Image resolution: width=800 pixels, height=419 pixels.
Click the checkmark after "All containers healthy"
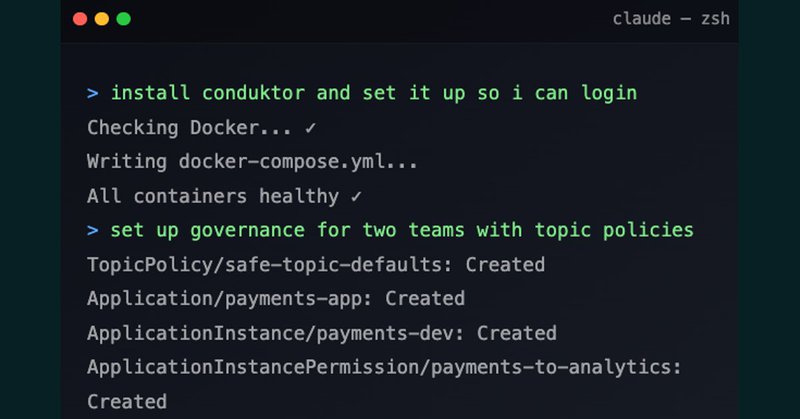(356, 196)
